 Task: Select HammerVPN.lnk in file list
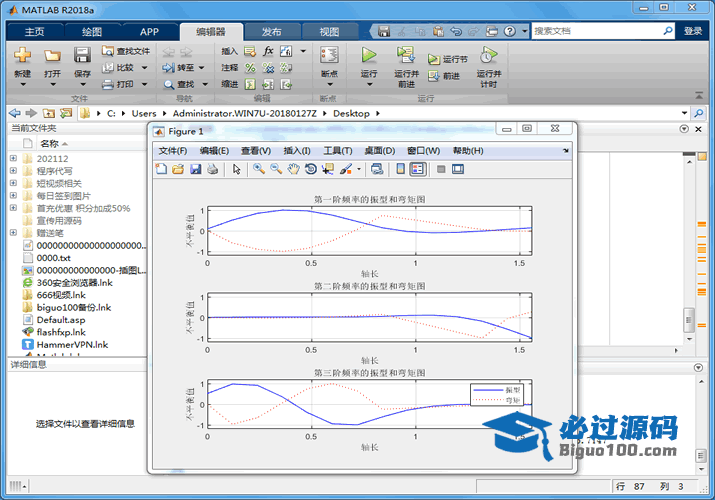pyautogui.click(x=72, y=345)
